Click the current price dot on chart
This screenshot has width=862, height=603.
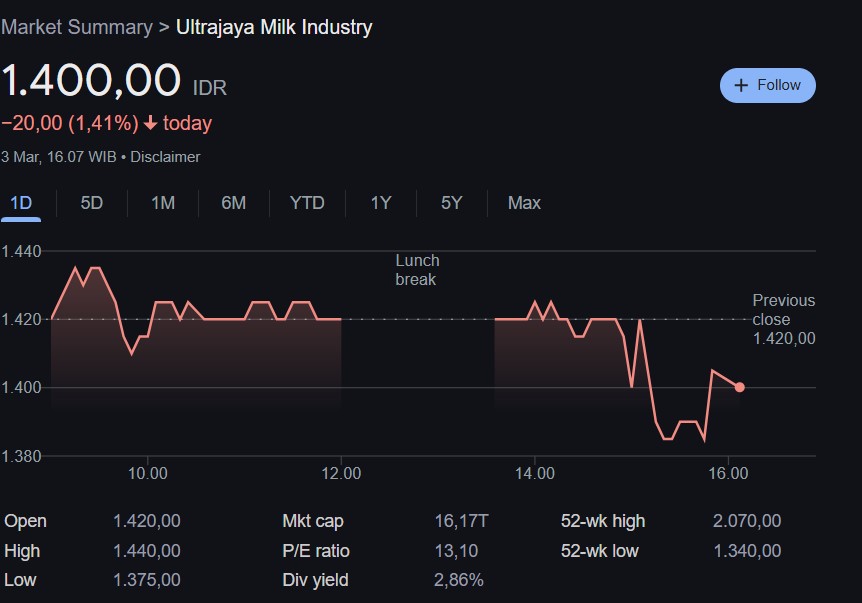739,387
